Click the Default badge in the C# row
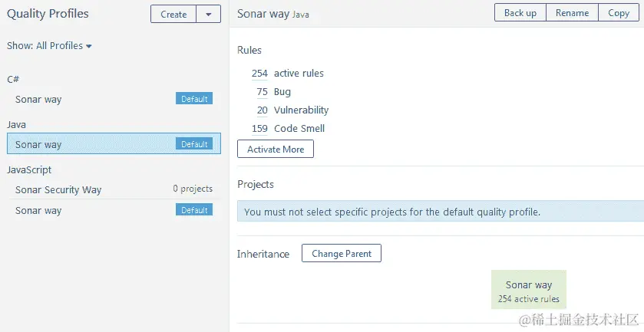Image resolution: width=644 pixels, height=332 pixels. click(194, 98)
